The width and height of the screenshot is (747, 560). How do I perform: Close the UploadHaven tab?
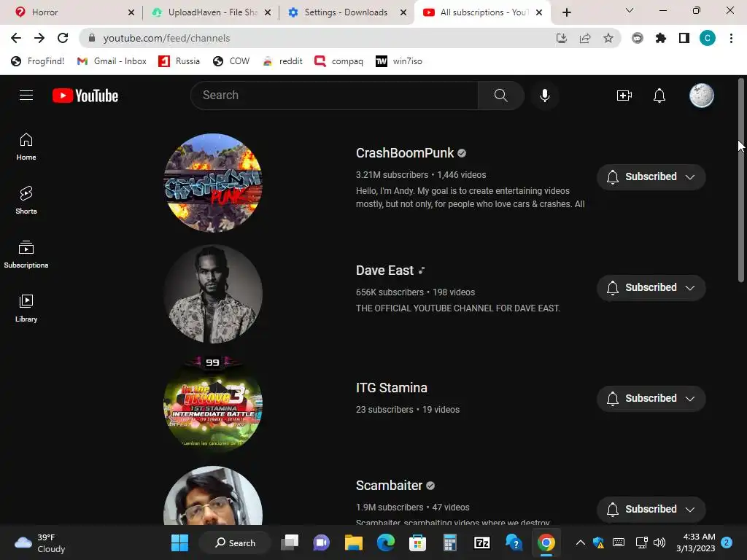(268, 12)
